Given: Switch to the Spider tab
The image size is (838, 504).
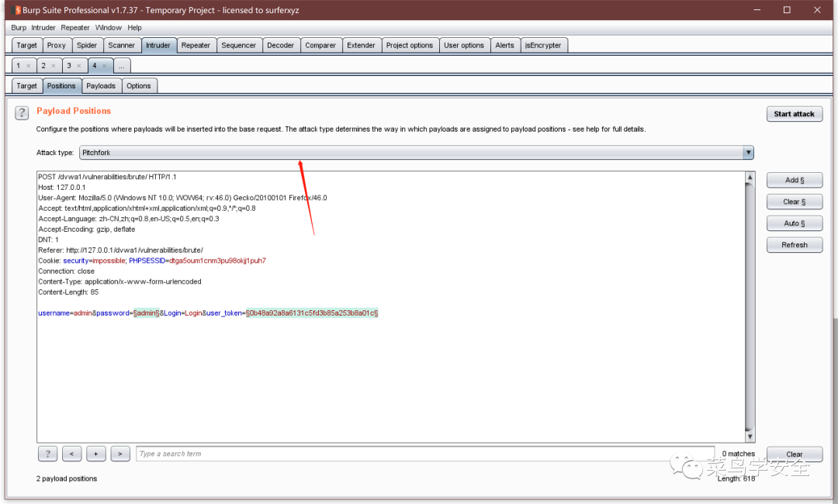Looking at the screenshot, I should pos(87,46).
